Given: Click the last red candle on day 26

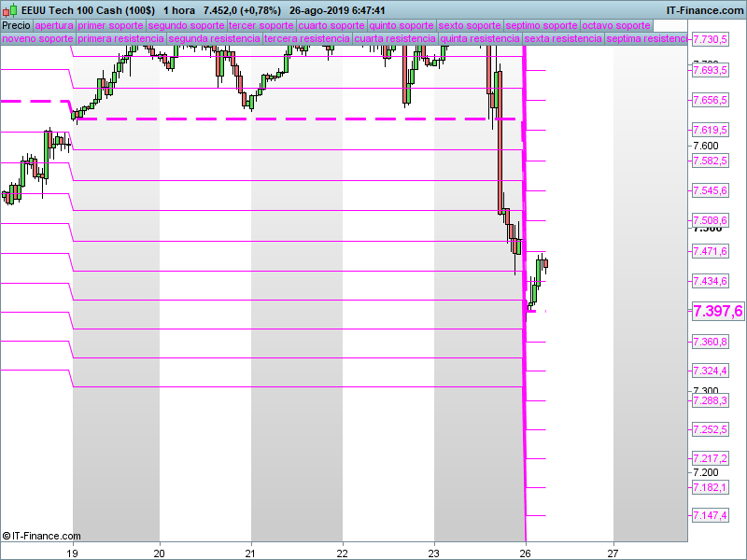Looking at the screenshot, I should click(x=545, y=264).
